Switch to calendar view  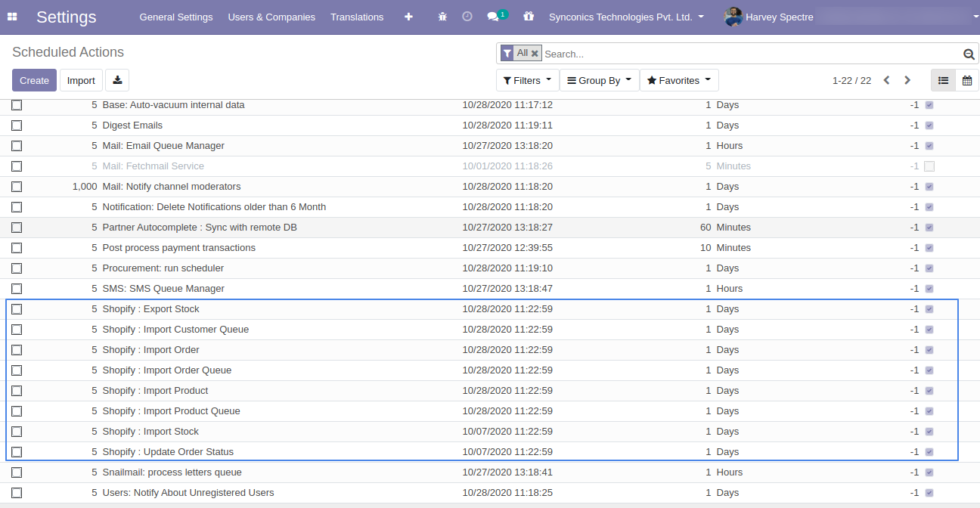[966, 80]
